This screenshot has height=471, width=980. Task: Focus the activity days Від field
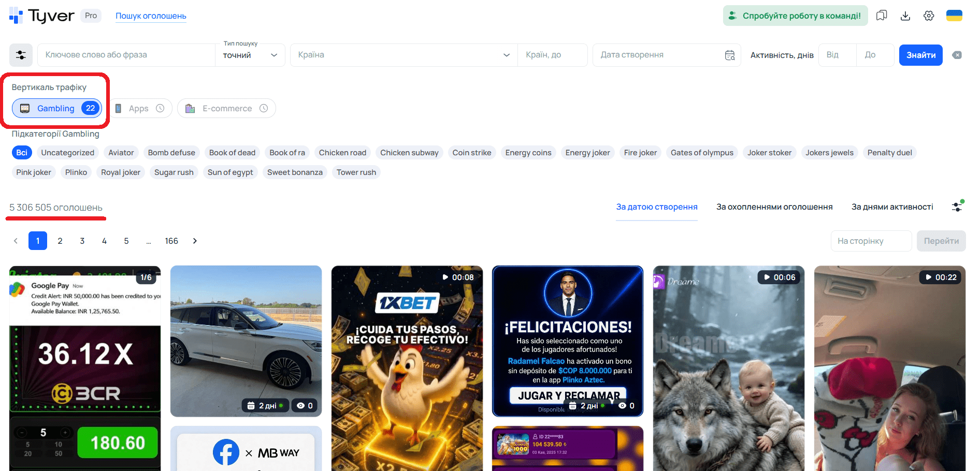click(838, 55)
